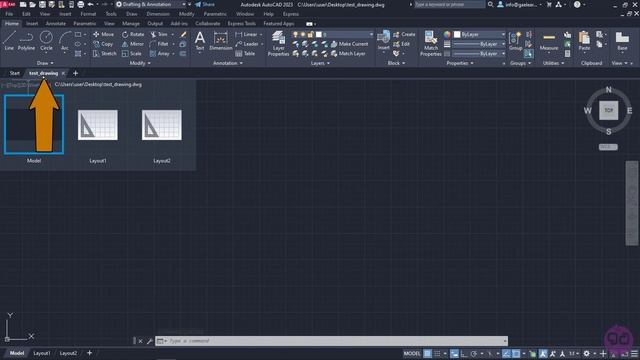Viewport: 640px width, 360px height.
Task: Open the Measure utility
Action: click(x=549, y=41)
